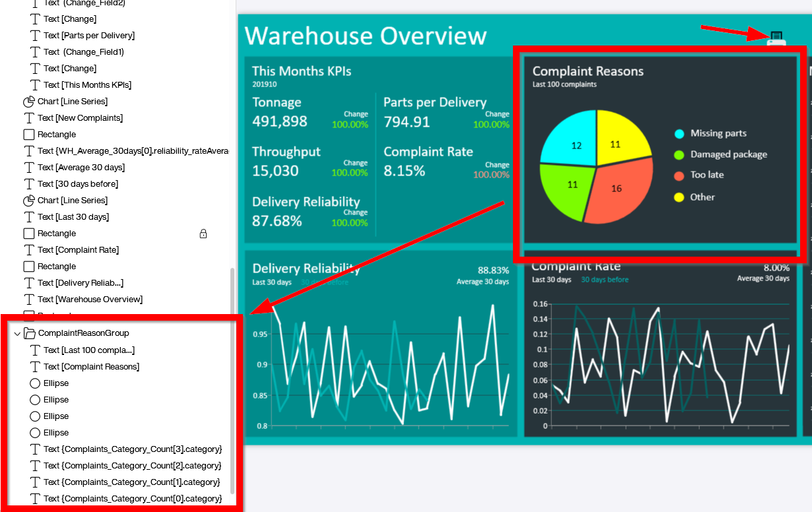Collapse the ComplaintReasonGroup tree node
Viewport: 812px width, 512px height.
[x=18, y=333]
